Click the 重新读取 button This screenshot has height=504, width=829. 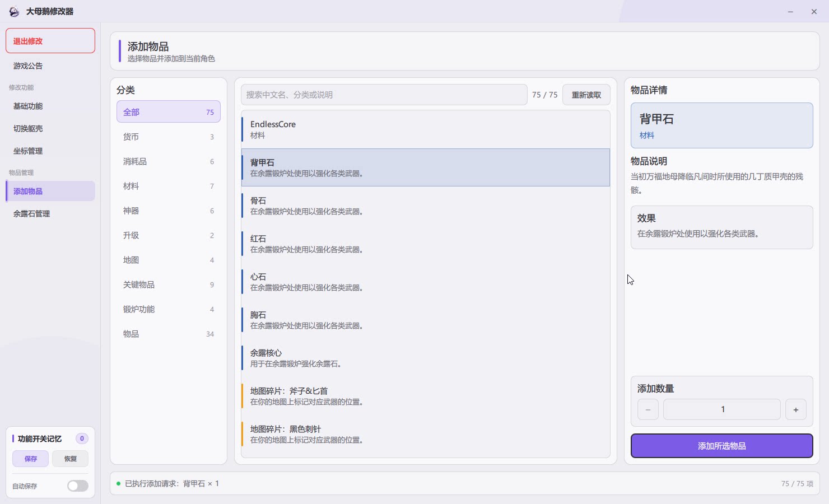pyautogui.click(x=586, y=95)
